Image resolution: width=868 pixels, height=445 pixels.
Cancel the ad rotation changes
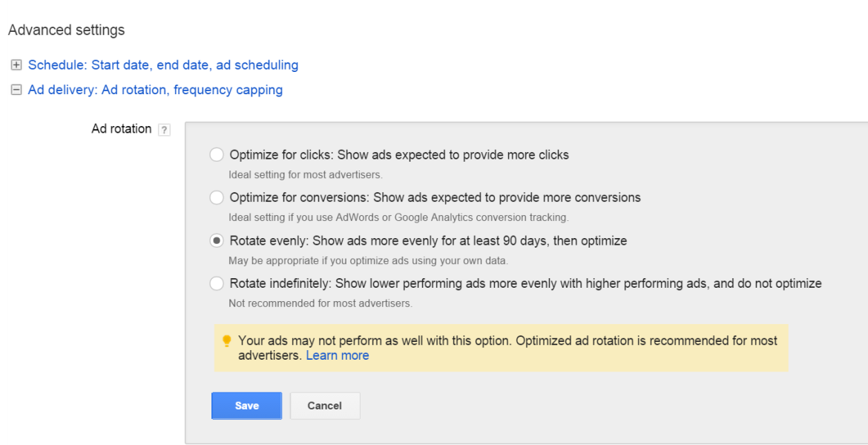coord(325,406)
